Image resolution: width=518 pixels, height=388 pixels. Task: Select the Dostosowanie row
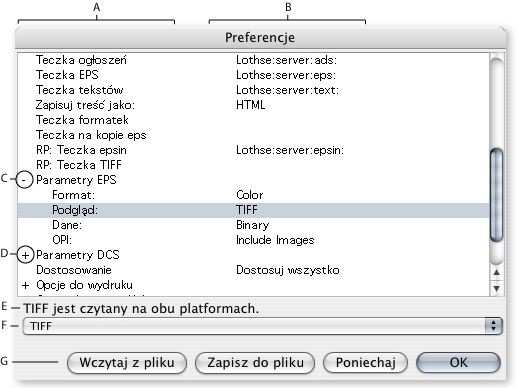pos(253,270)
